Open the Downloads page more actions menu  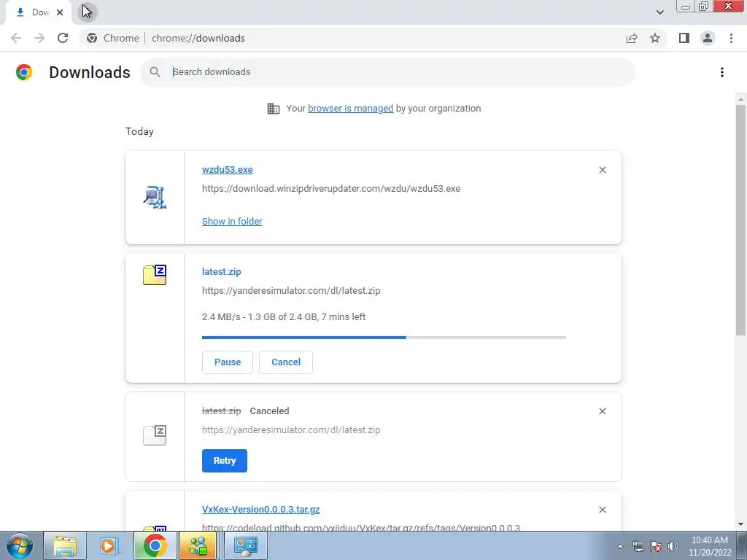point(722,72)
